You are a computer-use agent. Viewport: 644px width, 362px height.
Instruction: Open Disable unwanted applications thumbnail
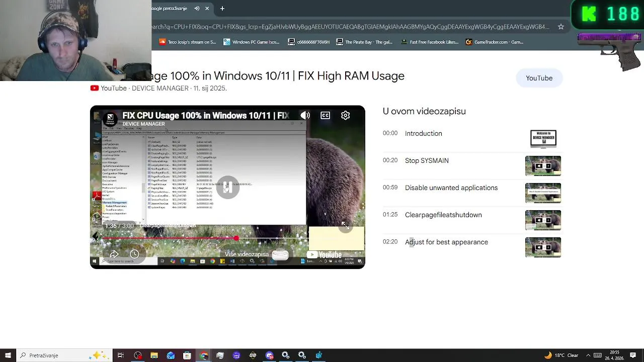point(543,193)
